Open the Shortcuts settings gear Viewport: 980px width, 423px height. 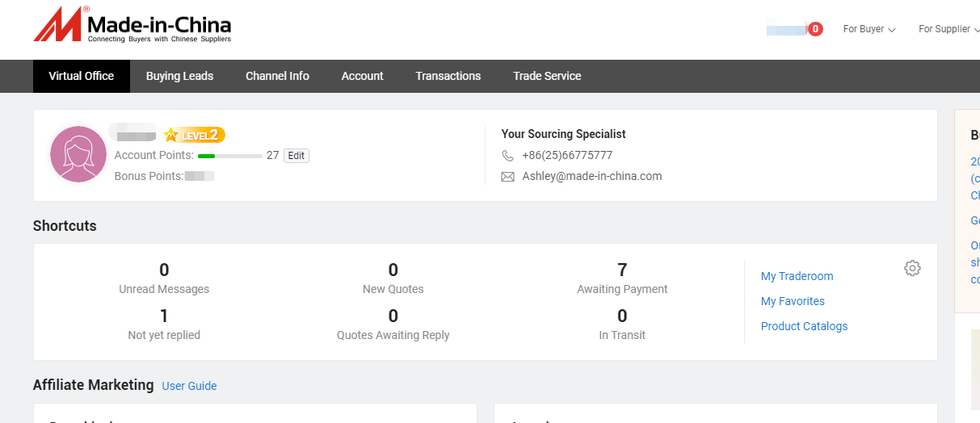coord(912,269)
